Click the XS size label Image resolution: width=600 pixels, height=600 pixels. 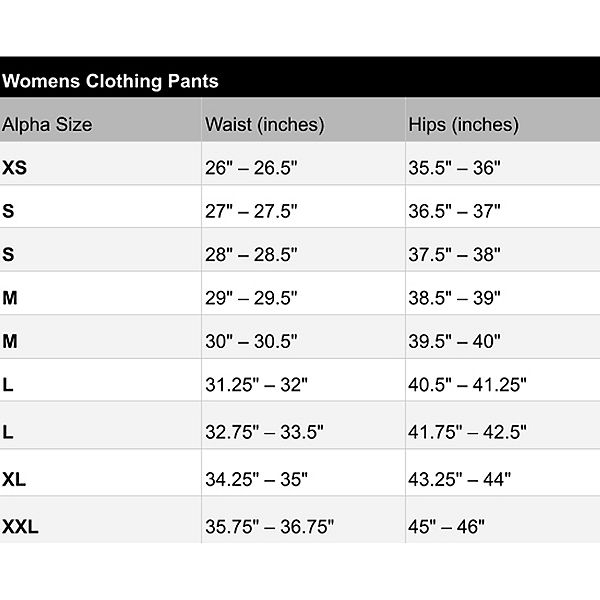coord(15,168)
